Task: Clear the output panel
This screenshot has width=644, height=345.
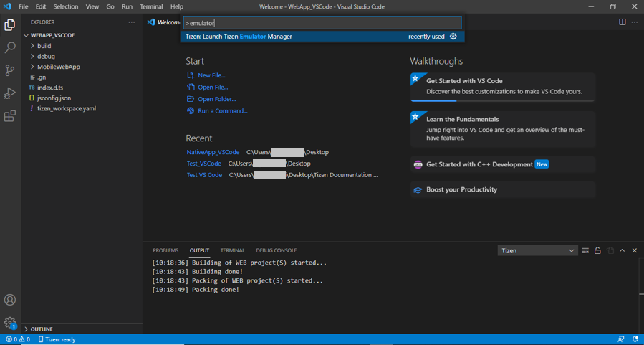Action: pyautogui.click(x=585, y=250)
